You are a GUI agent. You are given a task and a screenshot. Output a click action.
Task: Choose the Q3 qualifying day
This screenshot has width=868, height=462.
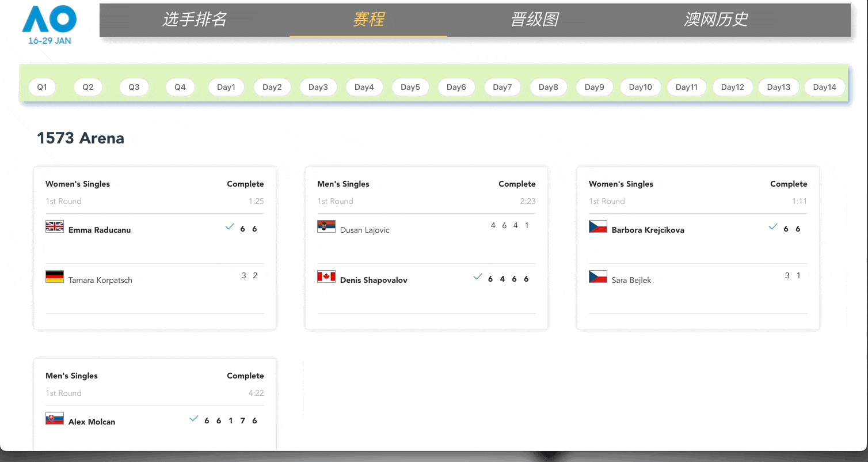pyautogui.click(x=134, y=87)
